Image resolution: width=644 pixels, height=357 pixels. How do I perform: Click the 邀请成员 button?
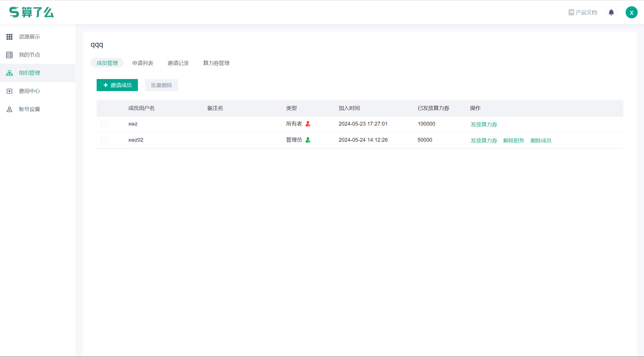point(117,85)
